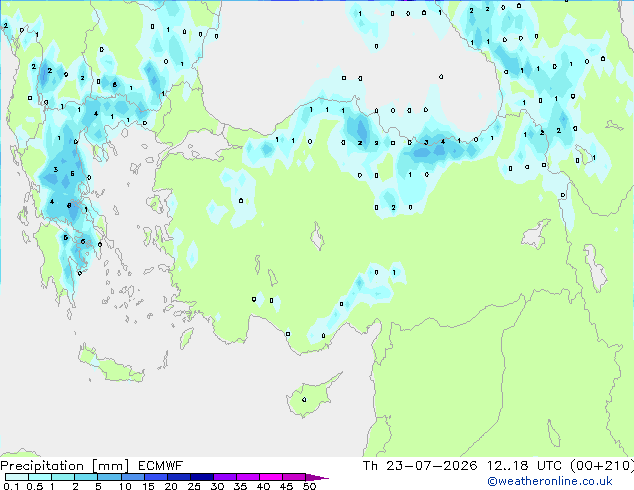
Task: Click the 'Th 23-07-2026' date text
Action: pos(420,466)
